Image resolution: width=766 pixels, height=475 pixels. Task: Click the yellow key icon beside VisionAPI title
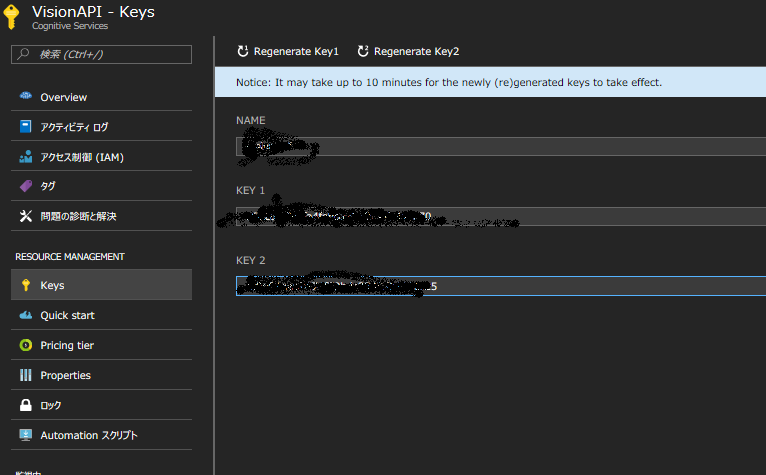click(11, 17)
